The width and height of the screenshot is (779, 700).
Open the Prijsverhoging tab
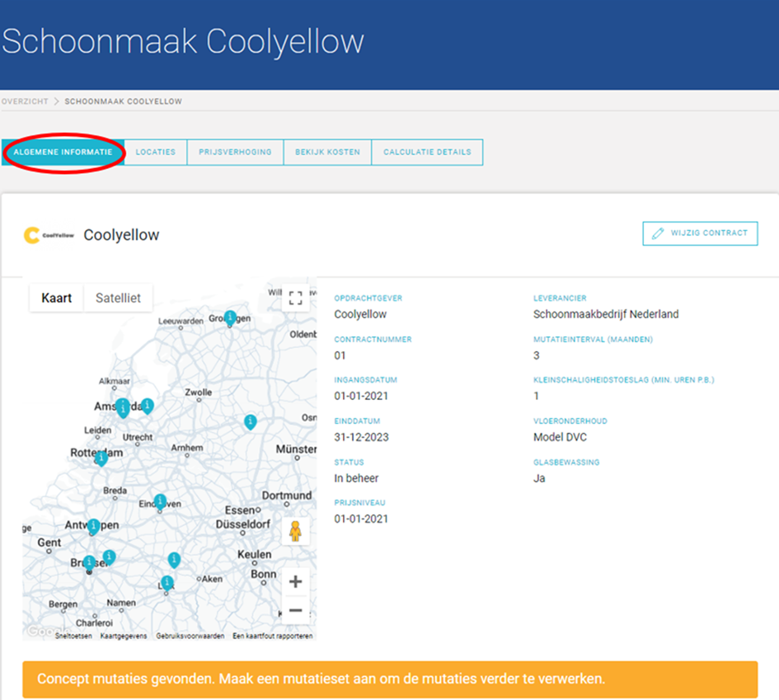[x=235, y=152]
